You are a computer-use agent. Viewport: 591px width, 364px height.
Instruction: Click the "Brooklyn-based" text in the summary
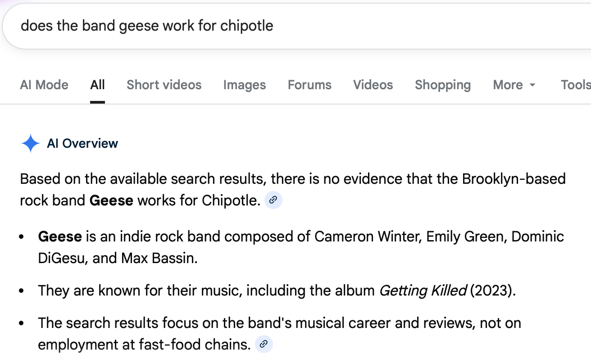click(514, 179)
